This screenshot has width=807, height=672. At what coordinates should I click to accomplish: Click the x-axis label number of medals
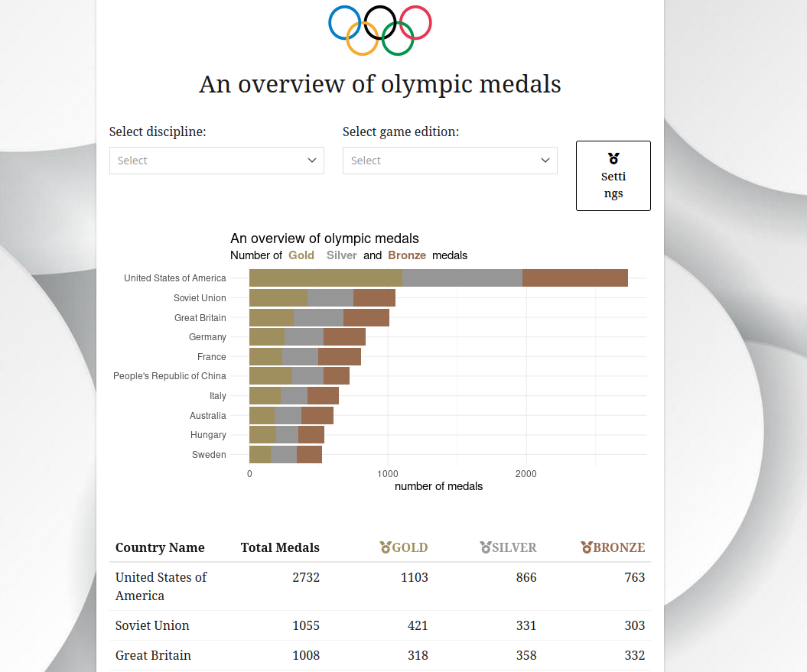(x=438, y=486)
